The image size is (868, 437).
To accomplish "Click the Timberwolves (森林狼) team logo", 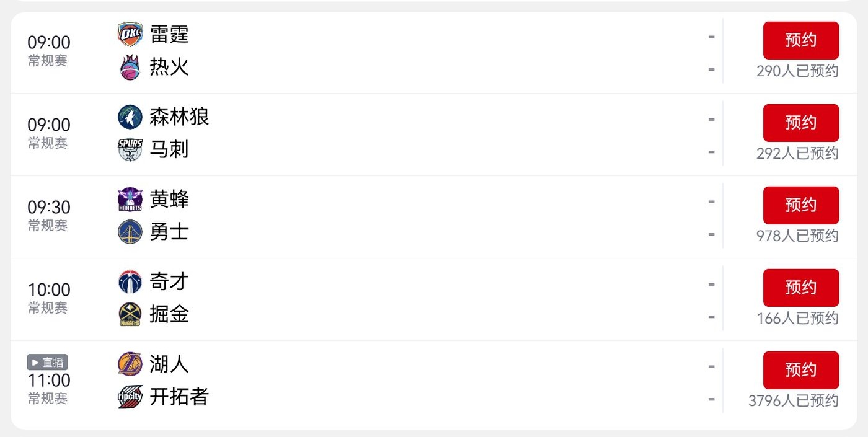I will click(x=130, y=117).
